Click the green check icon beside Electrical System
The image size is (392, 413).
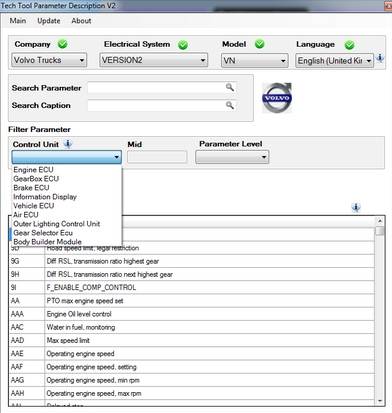click(183, 45)
